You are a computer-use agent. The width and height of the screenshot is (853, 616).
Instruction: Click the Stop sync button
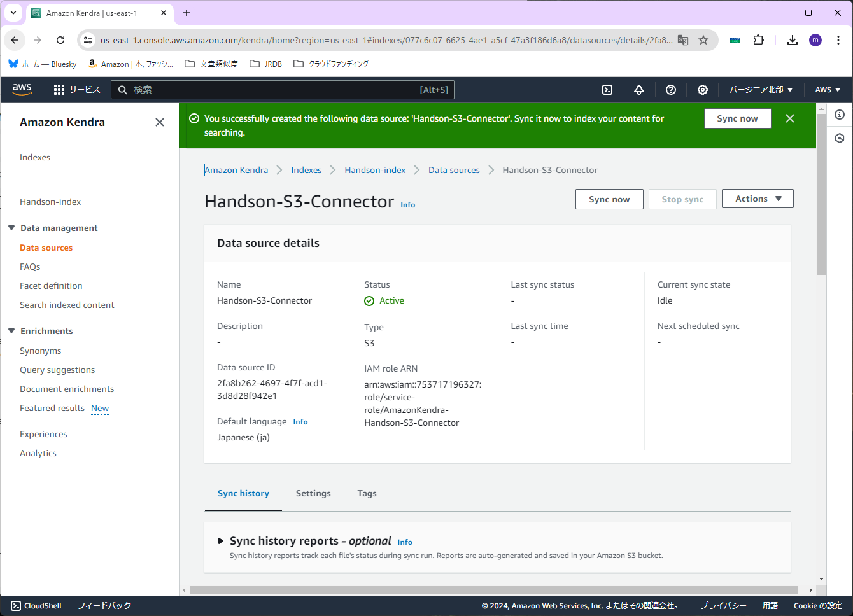tap(682, 199)
